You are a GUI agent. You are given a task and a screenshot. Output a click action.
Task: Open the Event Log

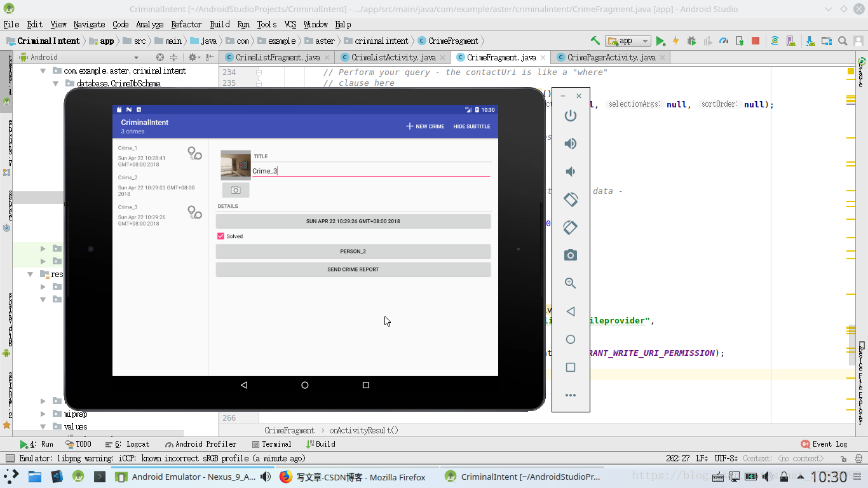824,444
